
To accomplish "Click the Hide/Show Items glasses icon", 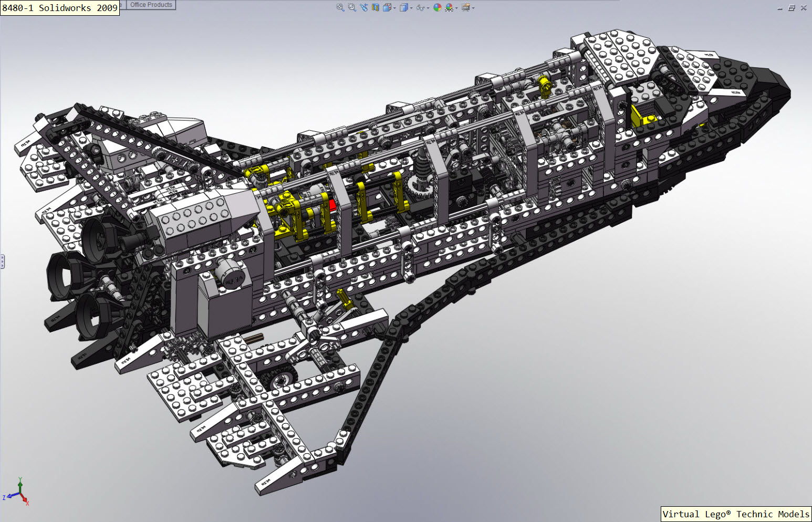I will click(420, 8).
